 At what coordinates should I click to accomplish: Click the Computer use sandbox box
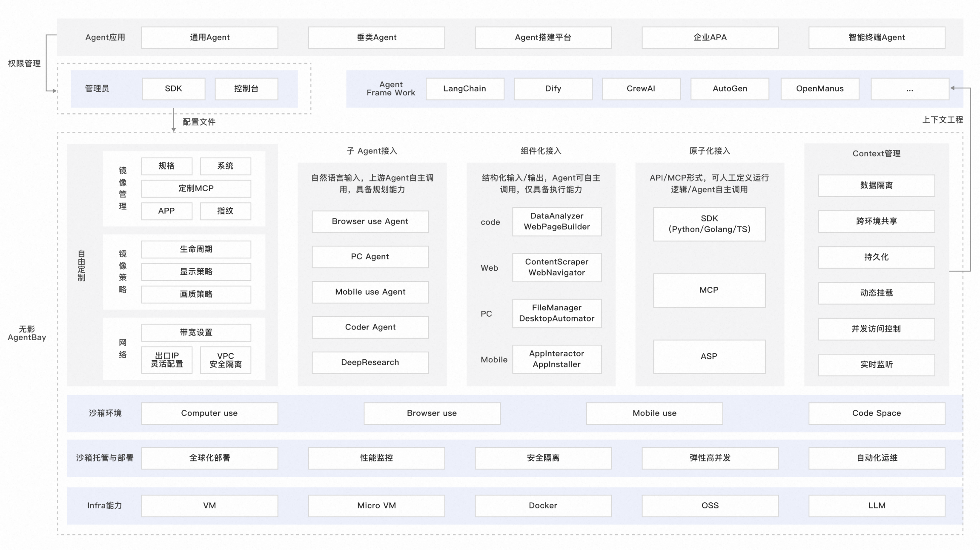click(x=209, y=413)
